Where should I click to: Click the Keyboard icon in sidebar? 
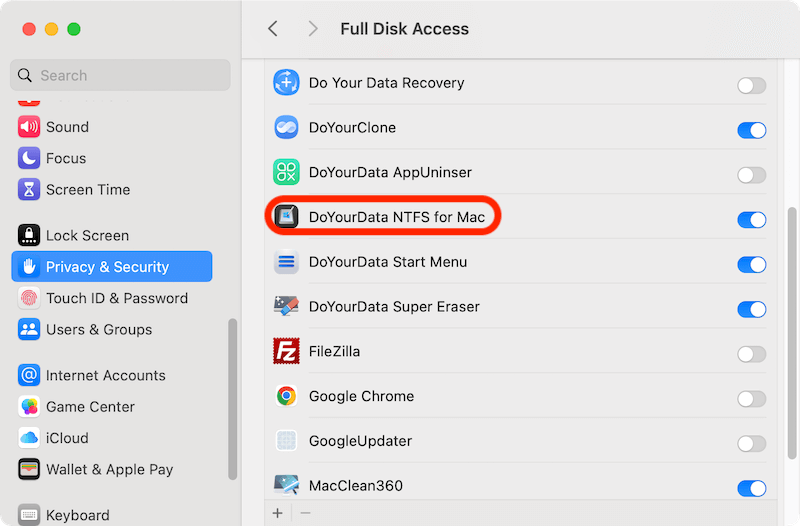coord(29,515)
